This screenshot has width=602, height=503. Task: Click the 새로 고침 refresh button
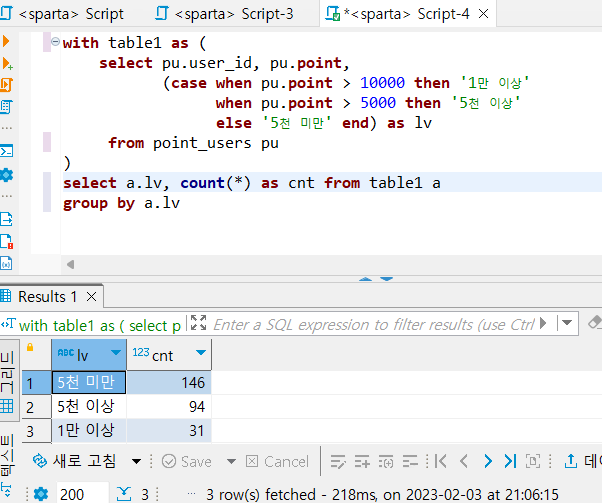(74, 461)
